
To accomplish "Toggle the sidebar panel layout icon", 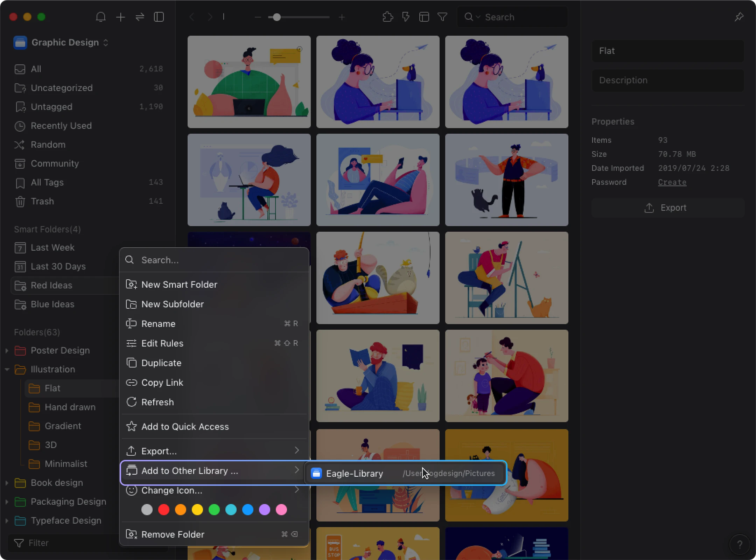I will click(159, 17).
